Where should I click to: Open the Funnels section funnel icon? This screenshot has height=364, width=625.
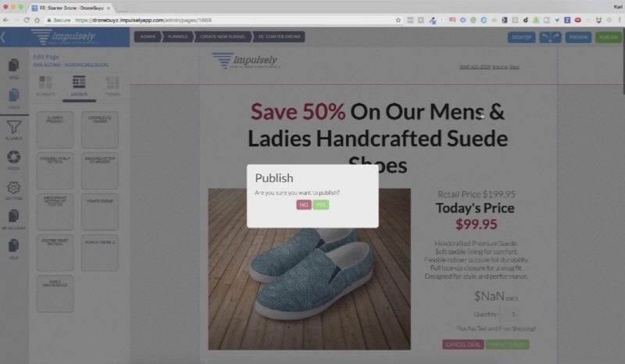click(13, 130)
